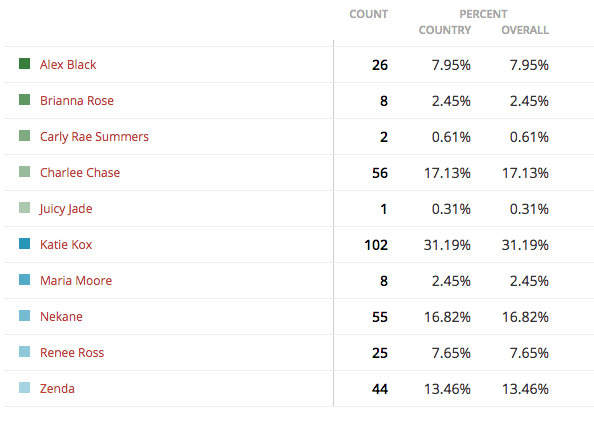The height and width of the screenshot is (433, 594).
Task: Click dark green swatch beside Alex Black
Action: point(25,64)
